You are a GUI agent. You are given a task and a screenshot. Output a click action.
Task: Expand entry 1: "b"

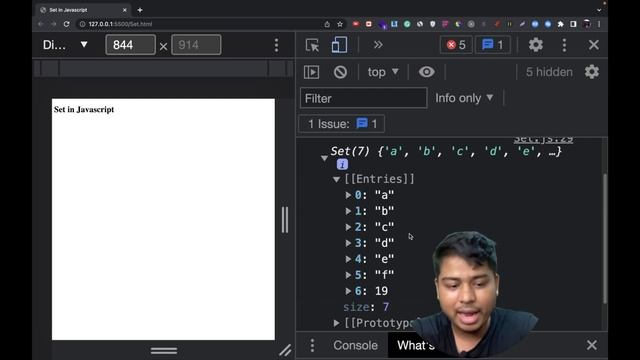(x=348, y=211)
